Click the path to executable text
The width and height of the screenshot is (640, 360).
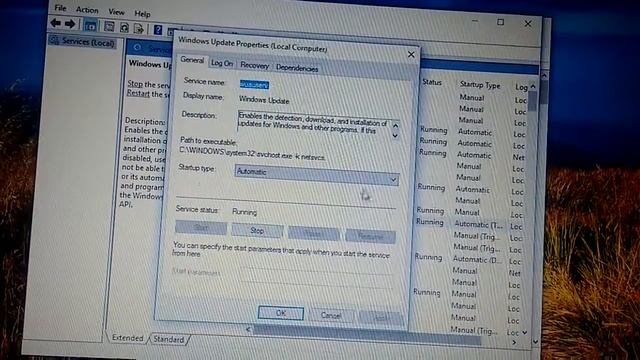point(252,154)
